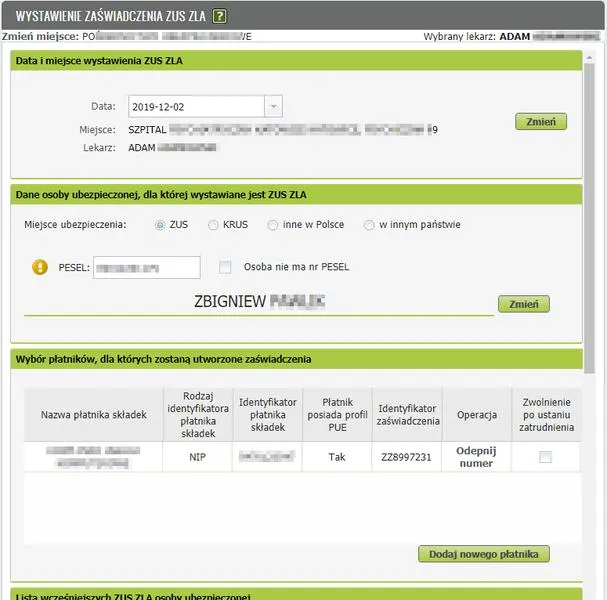This screenshot has width=607, height=600.
Task: Click 'Identyfikator płatnika składek' column header
Action: pos(268,415)
